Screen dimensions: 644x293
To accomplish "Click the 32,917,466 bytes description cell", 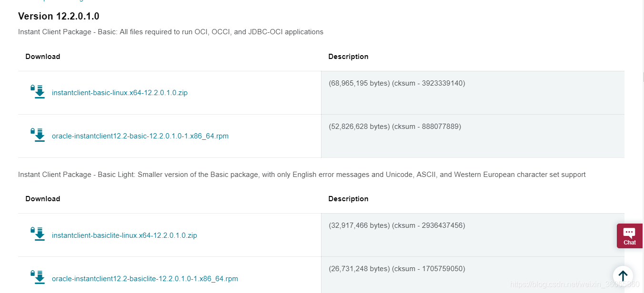I will 473,235.
